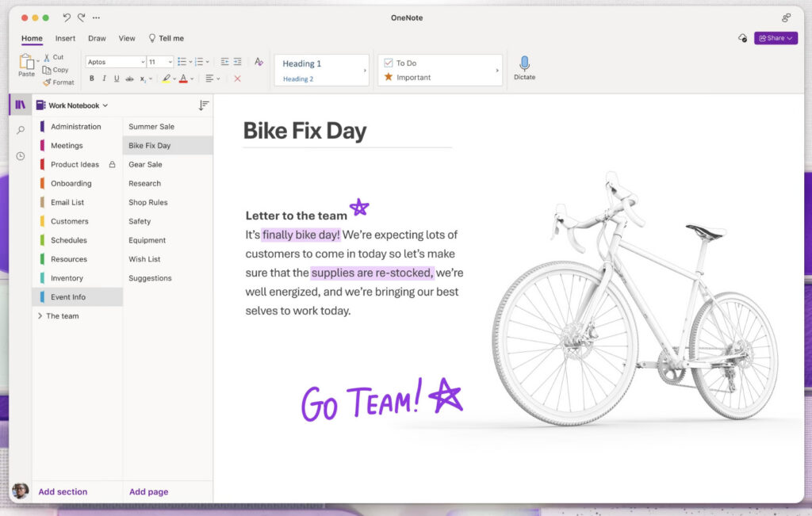Screen dimensions: 812x516
Task: Open the font size dropdown
Action: (170, 62)
